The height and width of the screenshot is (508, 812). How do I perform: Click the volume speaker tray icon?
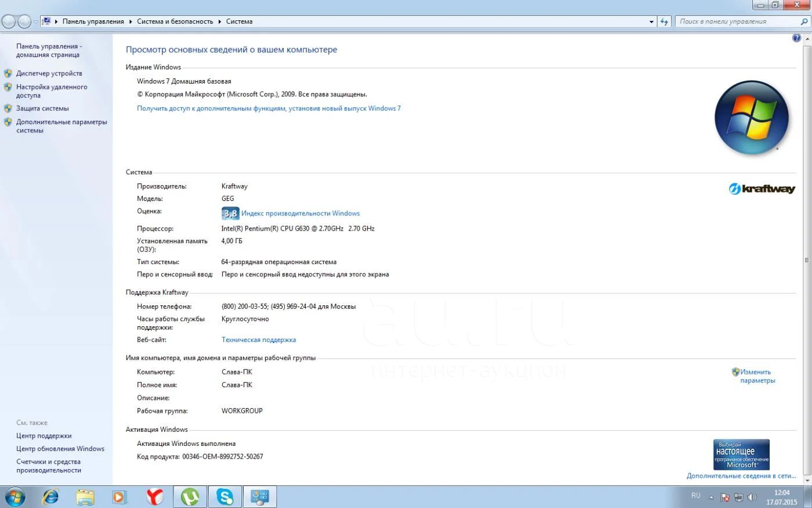[x=752, y=498]
